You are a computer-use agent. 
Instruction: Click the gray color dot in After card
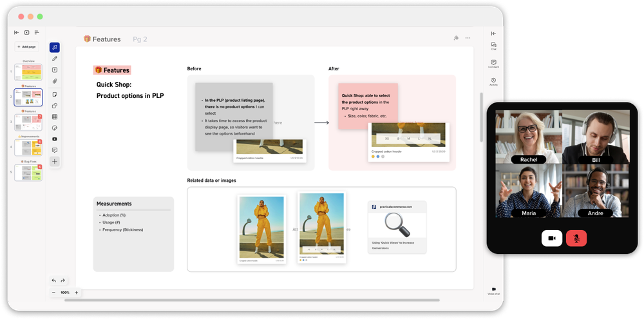tap(383, 157)
